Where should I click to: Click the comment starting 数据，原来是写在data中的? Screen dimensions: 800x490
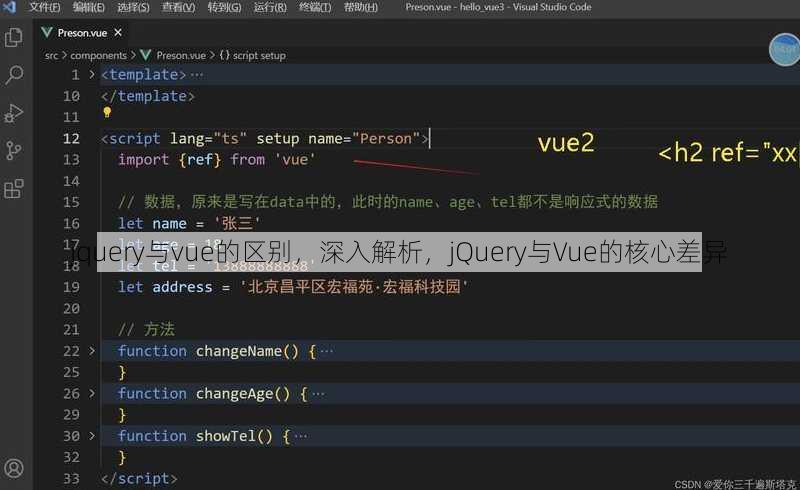[388, 202]
